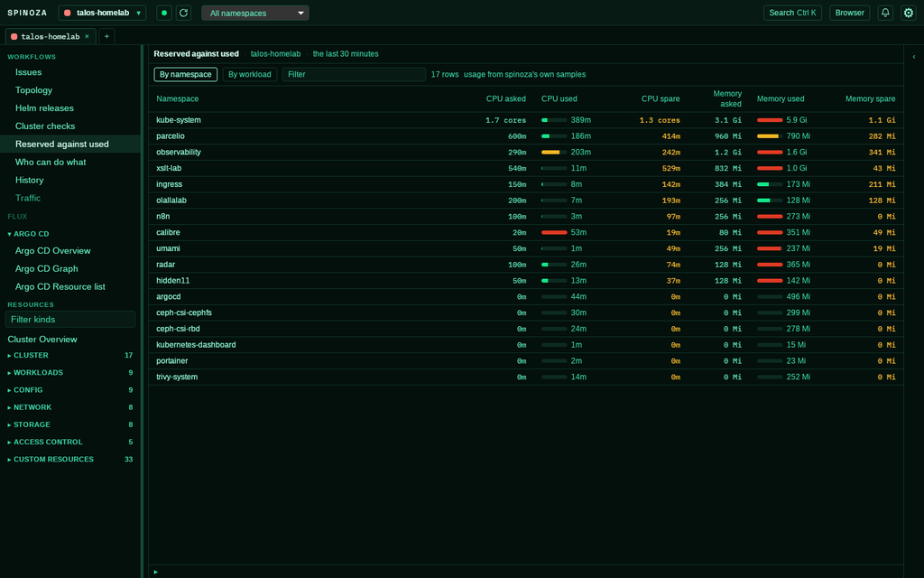Collapse the right side panel chevron

[914, 57]
